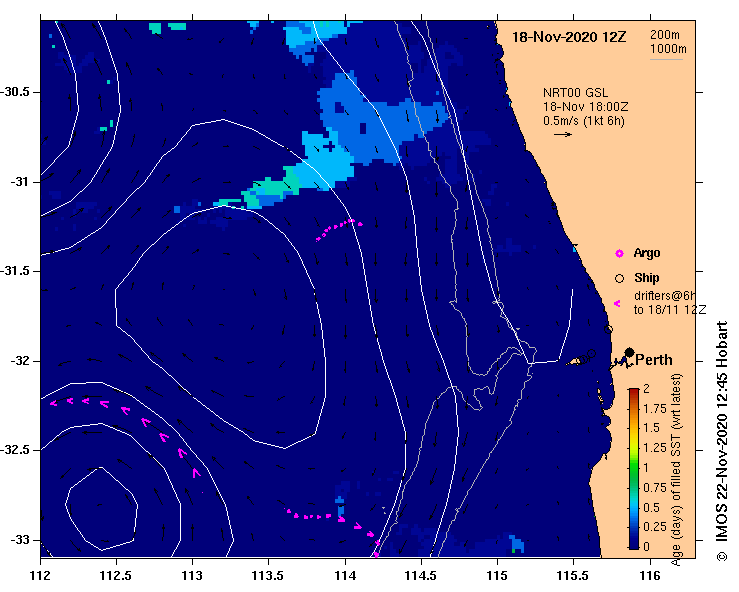Click the 18-Nov-2020 12Z date title
Image resolution: width=739 pixels, height=592 pixels.
[569, 37]
